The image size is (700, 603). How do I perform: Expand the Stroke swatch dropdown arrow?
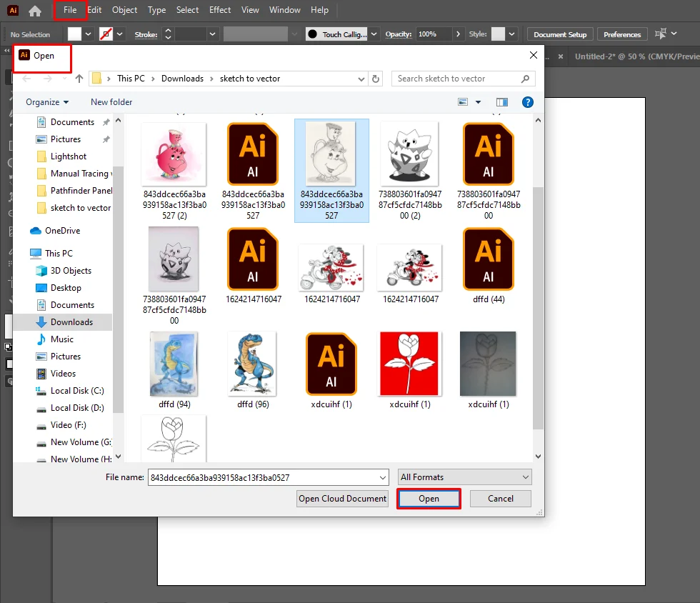[120, 34]
